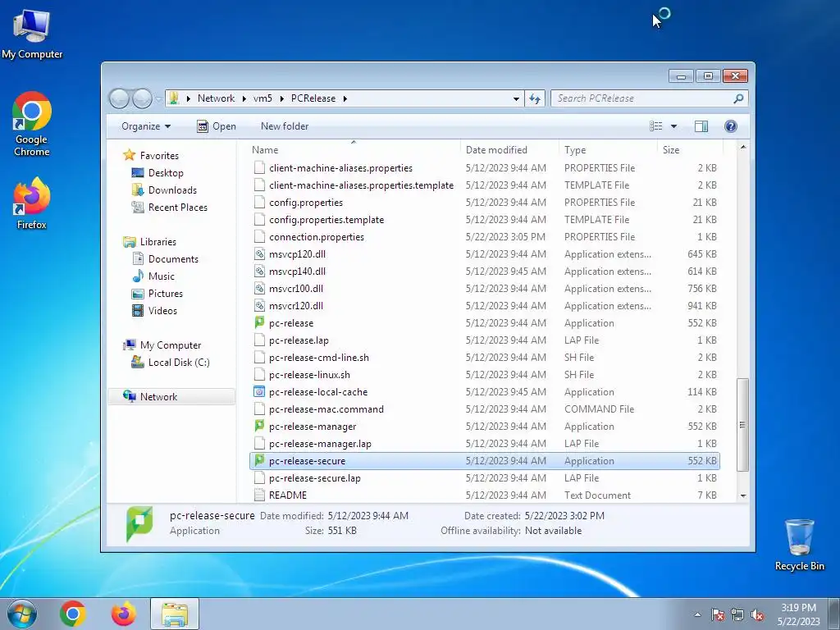Select Local Disk (C:) in sidebar
Image resolution: width=840 pixels, height=630 pixels.
179,362
